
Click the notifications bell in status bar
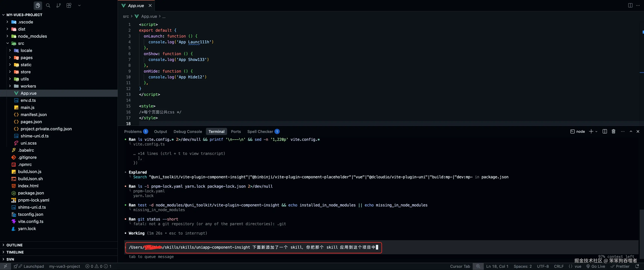point(637,266)
